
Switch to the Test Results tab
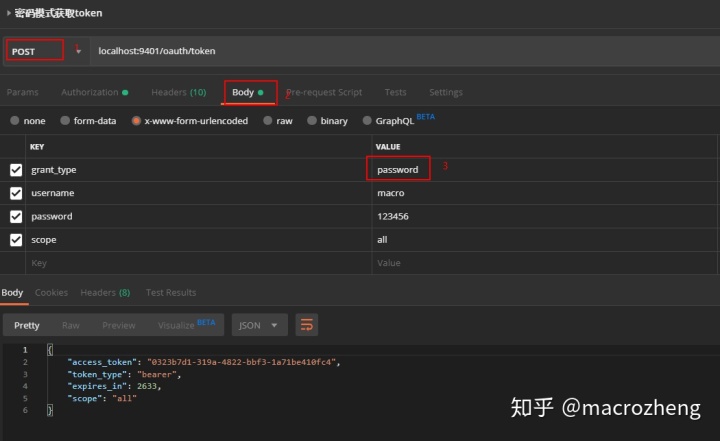(171, 293)
